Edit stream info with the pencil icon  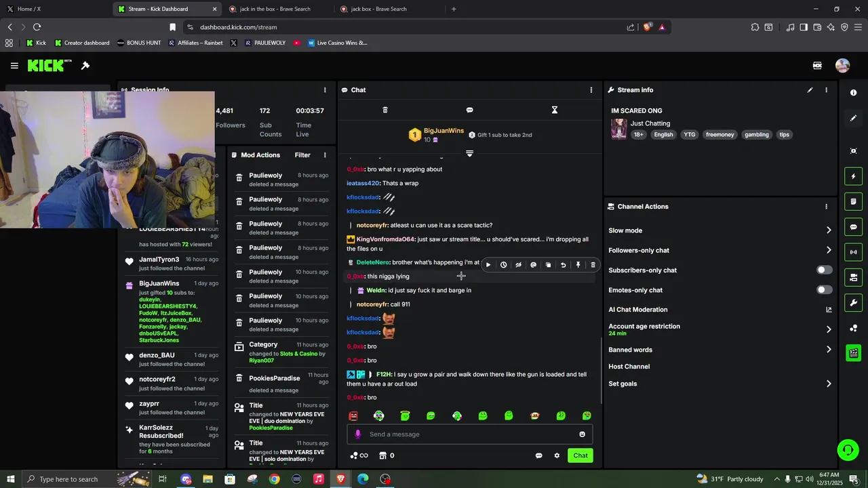click(810, 90)
